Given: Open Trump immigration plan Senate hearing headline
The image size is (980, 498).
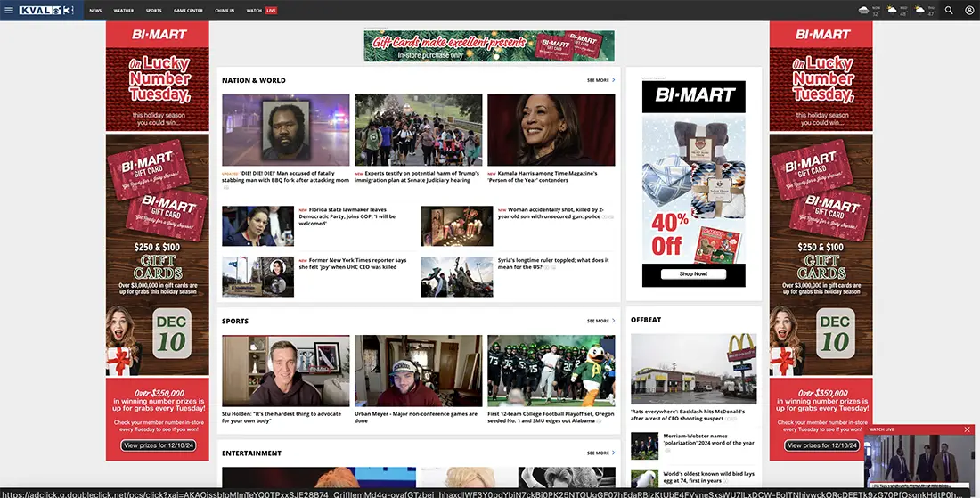Looking at the screenshot, I should (x=418, y=176).
